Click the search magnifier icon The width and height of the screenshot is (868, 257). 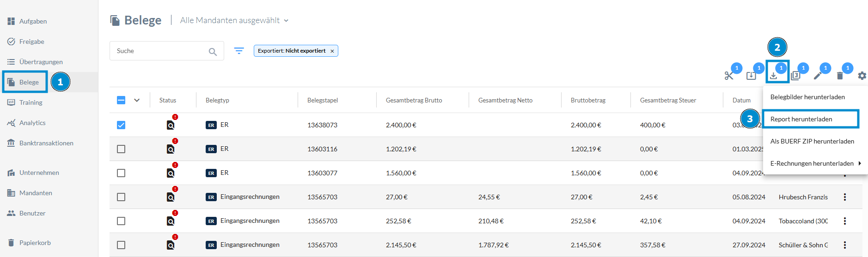click(213, 52)
